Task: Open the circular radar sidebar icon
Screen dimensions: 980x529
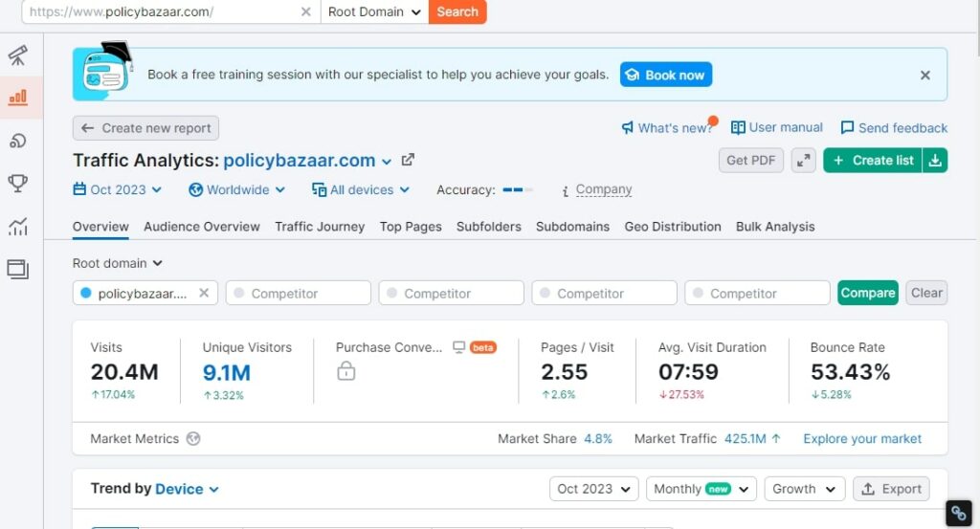Action: (x=18, y=141)
